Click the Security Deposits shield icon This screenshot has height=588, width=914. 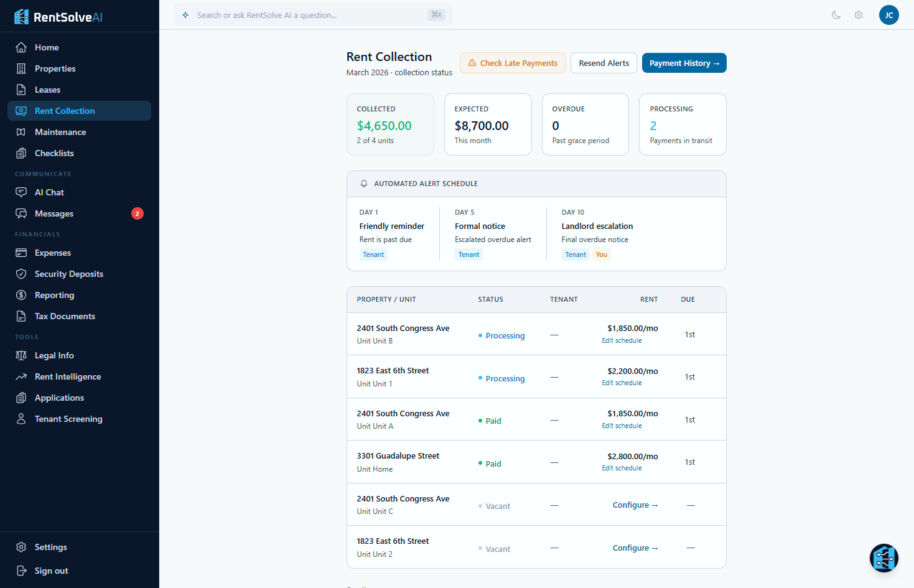[x=21, y=274]
